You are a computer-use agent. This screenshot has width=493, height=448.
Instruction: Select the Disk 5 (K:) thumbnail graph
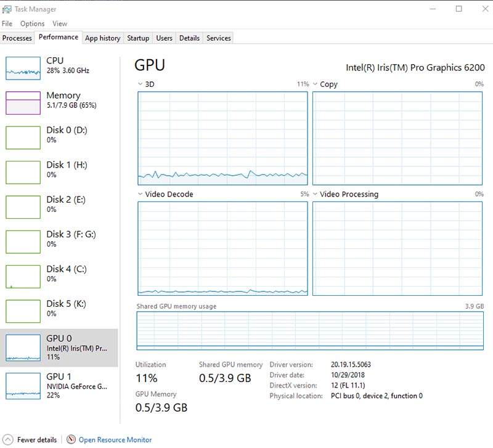pyautogui.click(x=23, y=311)
